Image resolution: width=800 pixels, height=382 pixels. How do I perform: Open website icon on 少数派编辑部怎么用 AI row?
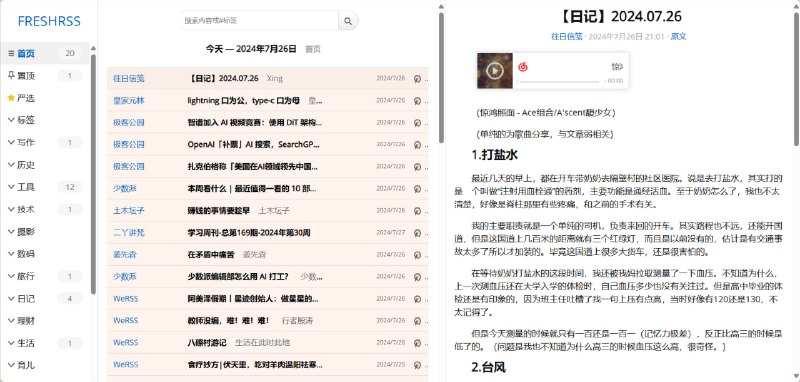417,277
